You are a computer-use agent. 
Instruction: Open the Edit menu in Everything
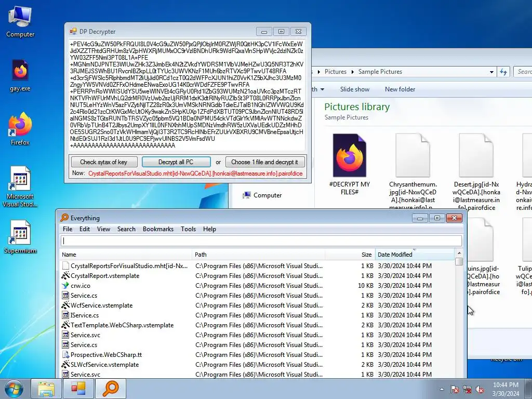(x=85, y=229)
